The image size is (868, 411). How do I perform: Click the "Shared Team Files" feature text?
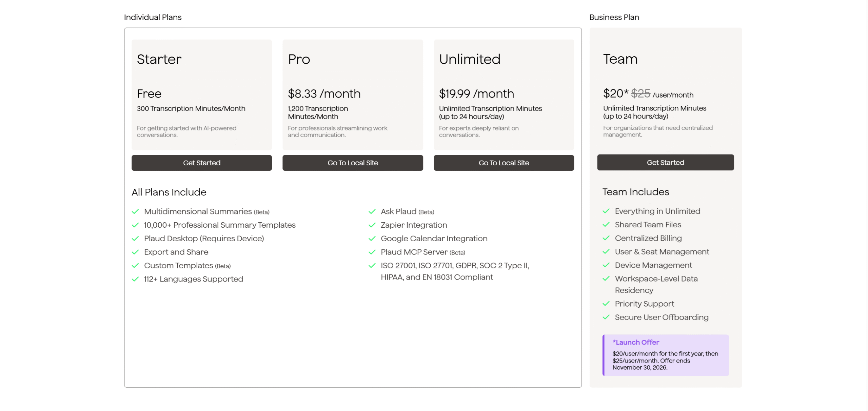(648, 225)
